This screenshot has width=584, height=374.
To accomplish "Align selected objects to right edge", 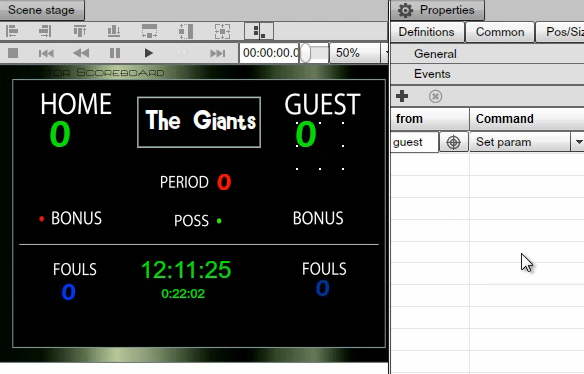I will [x=45, y=31].
